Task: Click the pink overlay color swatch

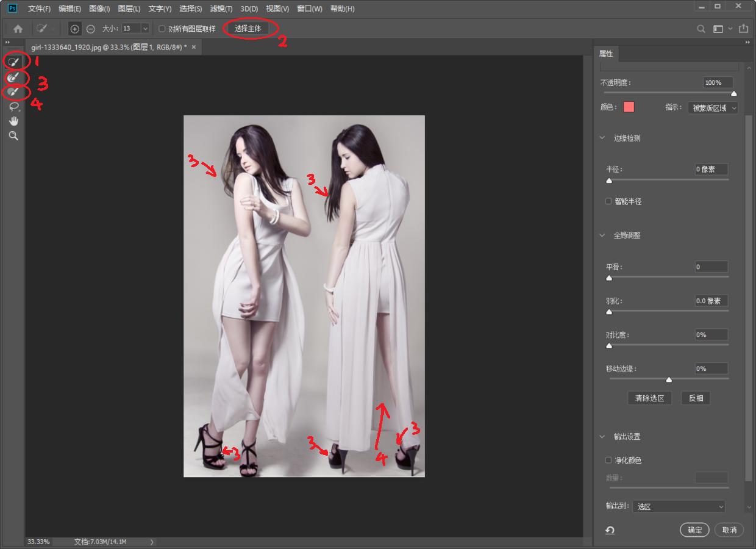Action: click(629, 107)
